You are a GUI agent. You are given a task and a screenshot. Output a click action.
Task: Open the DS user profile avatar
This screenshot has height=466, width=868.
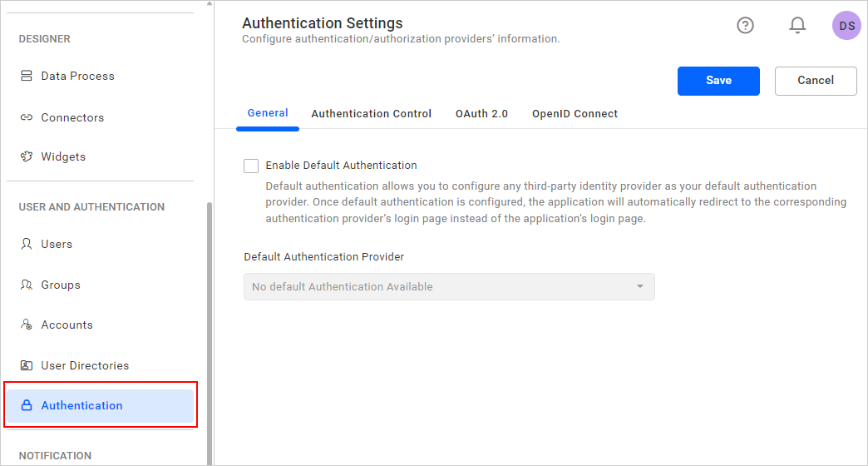(x=847, y=26)
